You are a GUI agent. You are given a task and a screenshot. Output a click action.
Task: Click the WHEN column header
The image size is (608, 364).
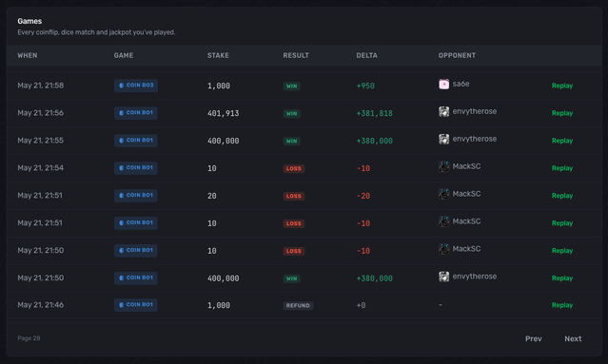pos(28,55)
